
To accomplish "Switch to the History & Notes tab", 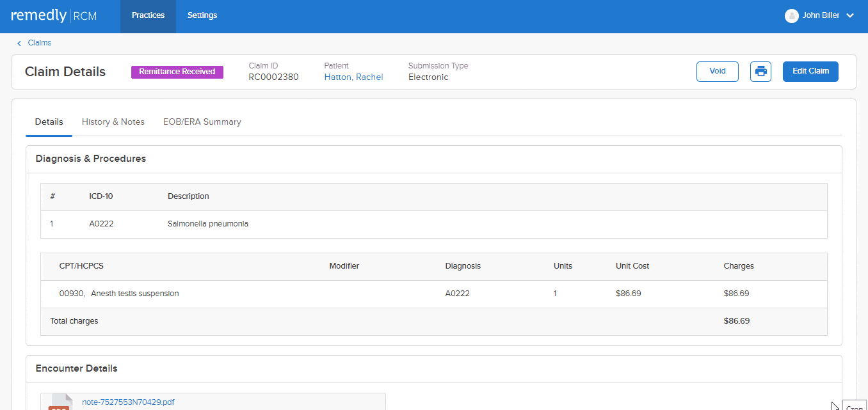I will [x=113, y=122].
